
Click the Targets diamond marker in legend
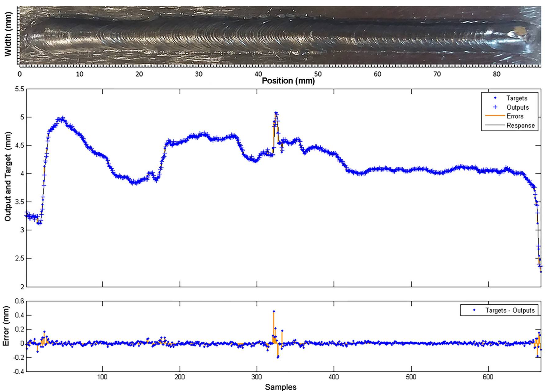(x=495, y=98)
